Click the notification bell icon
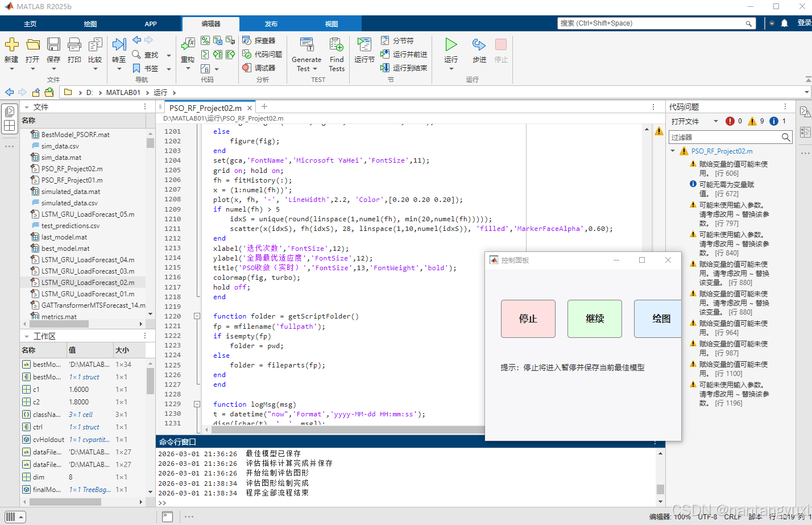This screenshot has height=525, width=812. 785,23
